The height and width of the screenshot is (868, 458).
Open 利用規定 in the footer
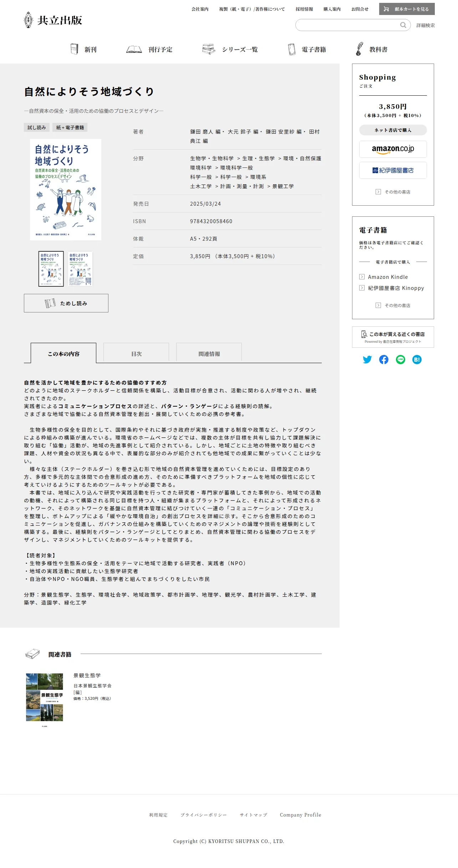click(158, 815)
